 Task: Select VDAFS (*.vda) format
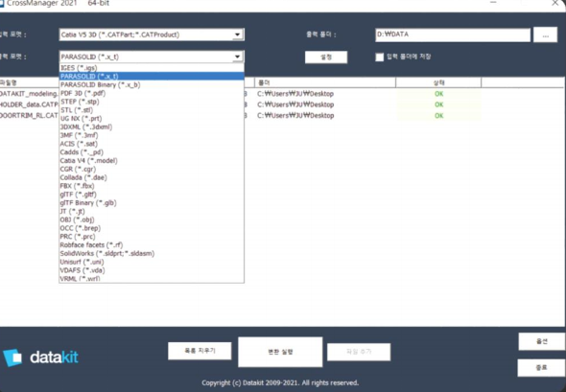pyautogui.click(x=152, y=270)
